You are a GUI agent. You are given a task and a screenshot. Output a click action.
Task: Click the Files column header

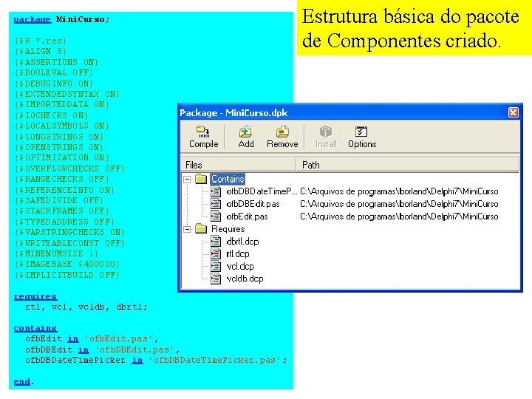[239, 165]
